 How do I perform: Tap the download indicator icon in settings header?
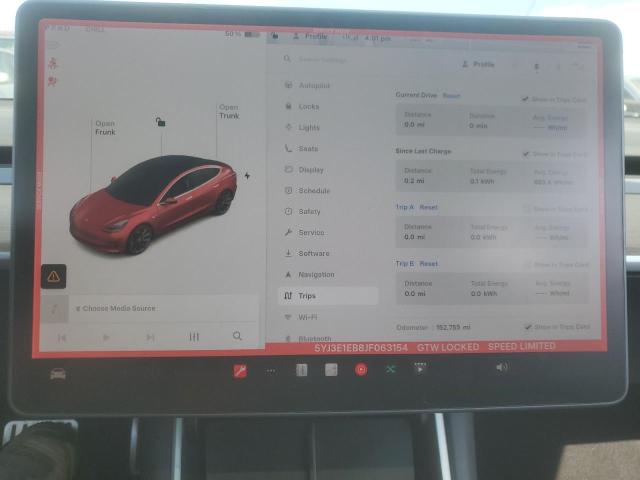pyautogui.click(x=537, y=66)
